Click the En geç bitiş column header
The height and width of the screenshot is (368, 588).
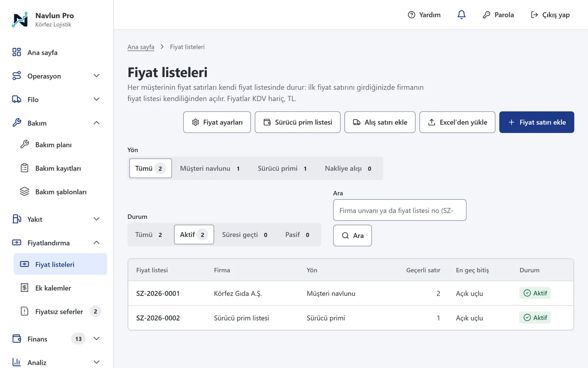click(473, 270)
